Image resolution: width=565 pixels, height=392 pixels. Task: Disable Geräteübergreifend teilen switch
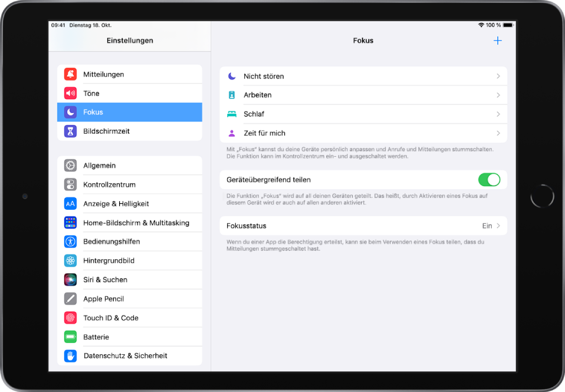[489, 180]
